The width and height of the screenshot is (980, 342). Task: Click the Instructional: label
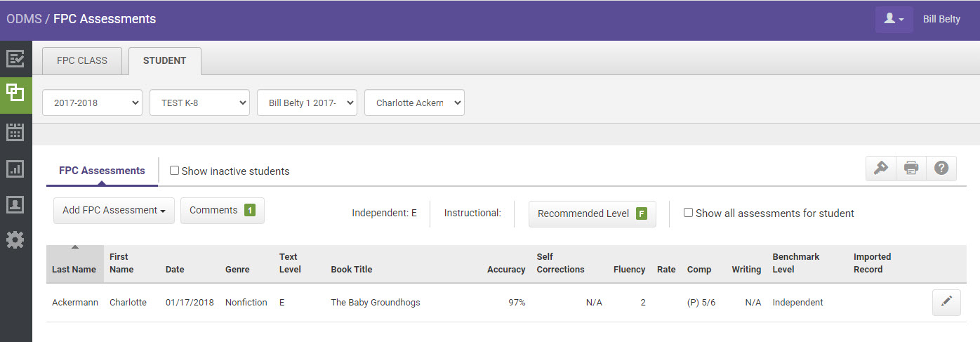[472, 213]
